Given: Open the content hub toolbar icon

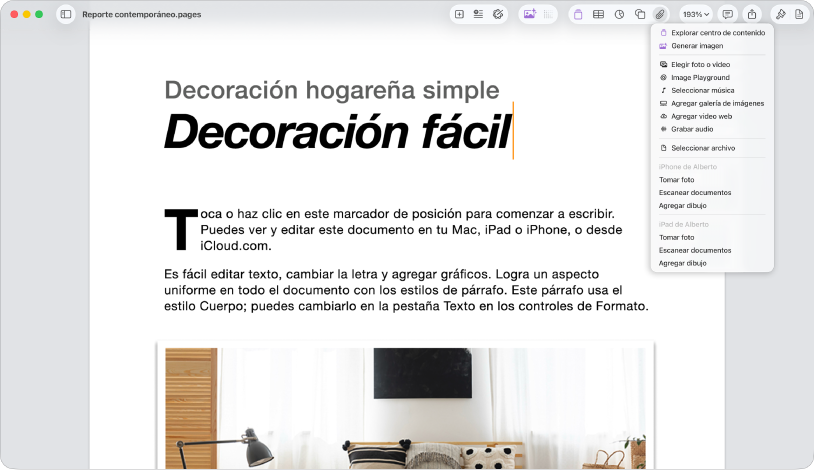Looking at the screenshot, I should (x=578, y=15).
